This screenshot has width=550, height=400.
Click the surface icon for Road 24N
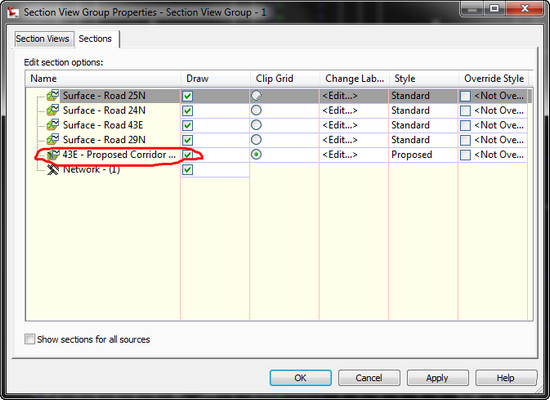pos(53,110)
